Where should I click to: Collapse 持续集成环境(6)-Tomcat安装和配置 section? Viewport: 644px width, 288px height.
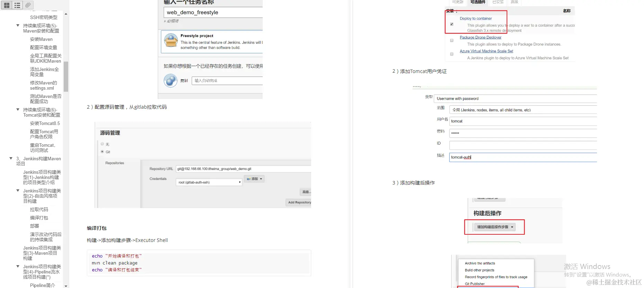coord(18,110)
